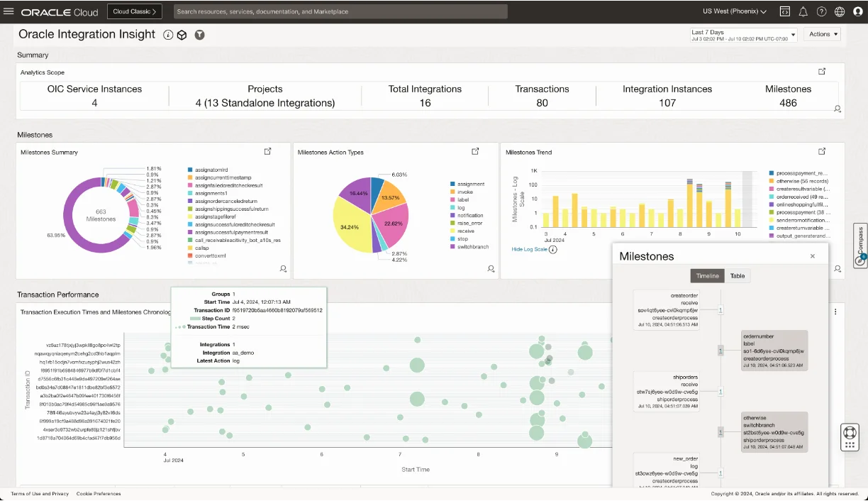868x501 pixels.
Task: Pop out the Milestones Trend chart
Action: pos(822,151)
